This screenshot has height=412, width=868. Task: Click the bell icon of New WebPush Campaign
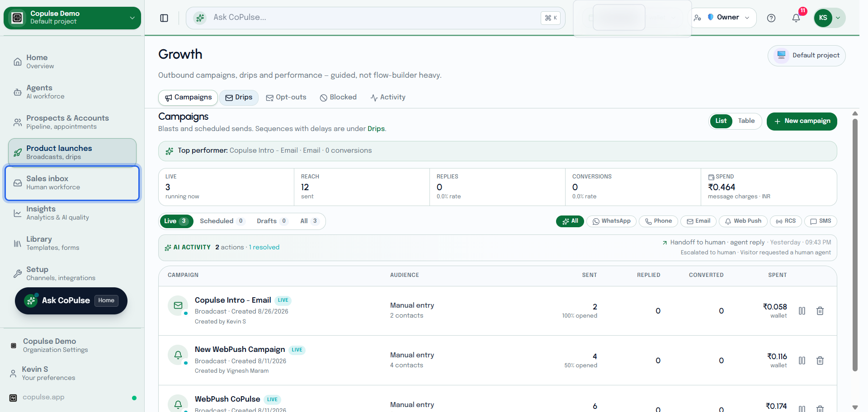point(178,355)
